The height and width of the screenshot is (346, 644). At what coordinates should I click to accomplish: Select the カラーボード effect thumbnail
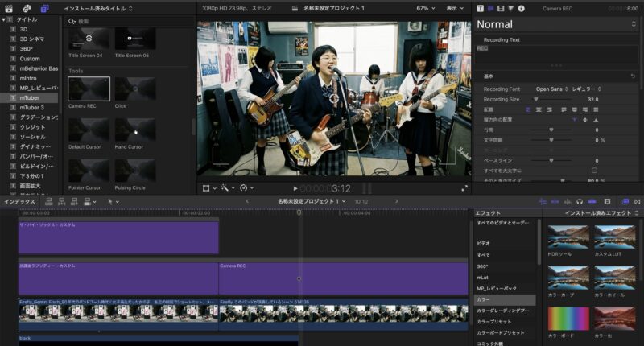click(568, 319)
